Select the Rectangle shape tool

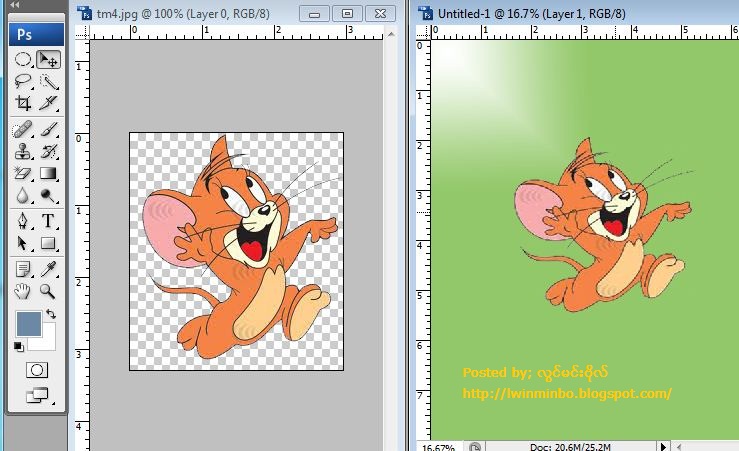(48, 243)
